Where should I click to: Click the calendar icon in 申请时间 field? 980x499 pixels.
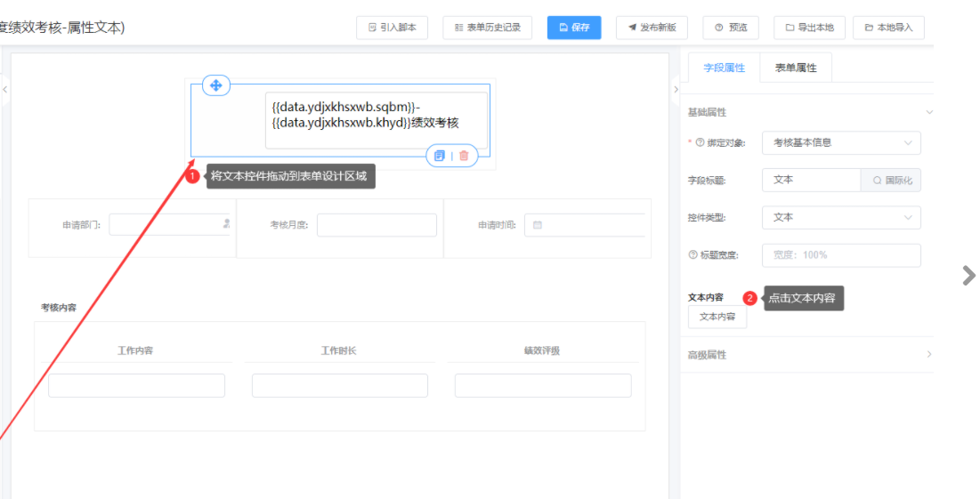pyautogui.click(x=538, y=225)
